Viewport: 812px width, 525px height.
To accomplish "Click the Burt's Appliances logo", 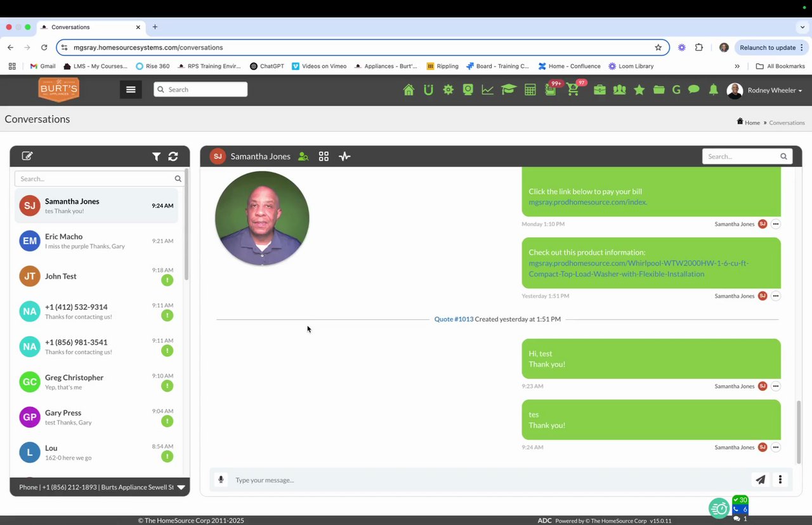I will click(x=58, y=90).
